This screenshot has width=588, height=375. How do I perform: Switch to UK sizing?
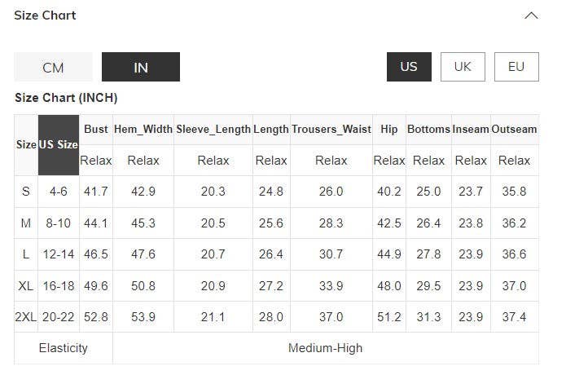[463, 67]
